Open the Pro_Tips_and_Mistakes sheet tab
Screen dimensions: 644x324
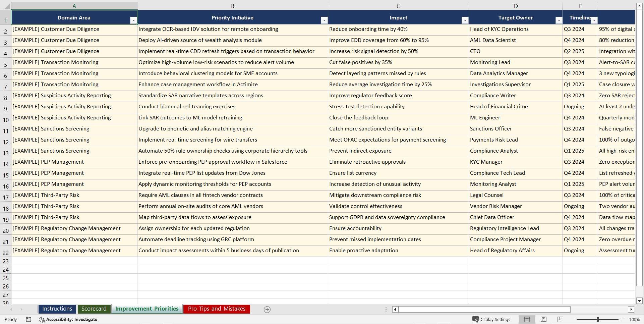pos(216,309)
